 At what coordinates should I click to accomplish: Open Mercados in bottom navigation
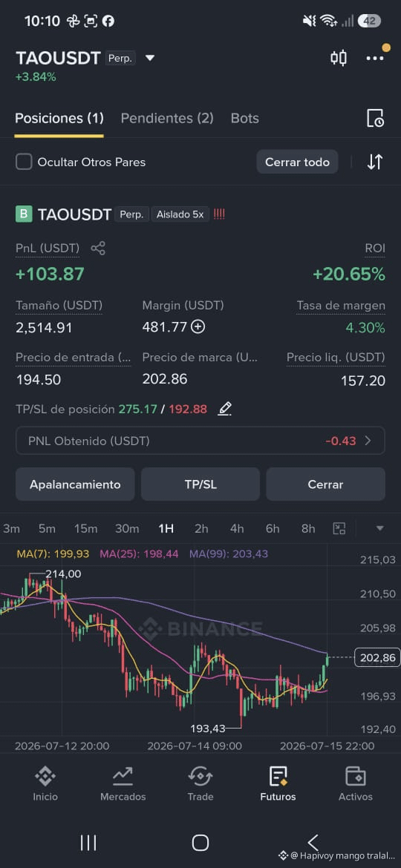[x=123, y=784]
